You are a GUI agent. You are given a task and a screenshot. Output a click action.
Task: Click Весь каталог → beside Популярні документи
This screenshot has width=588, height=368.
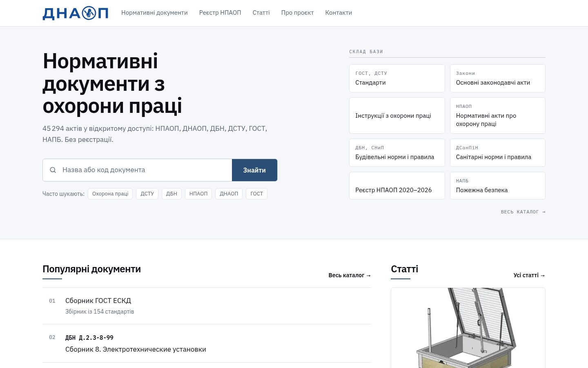(350, 275)
